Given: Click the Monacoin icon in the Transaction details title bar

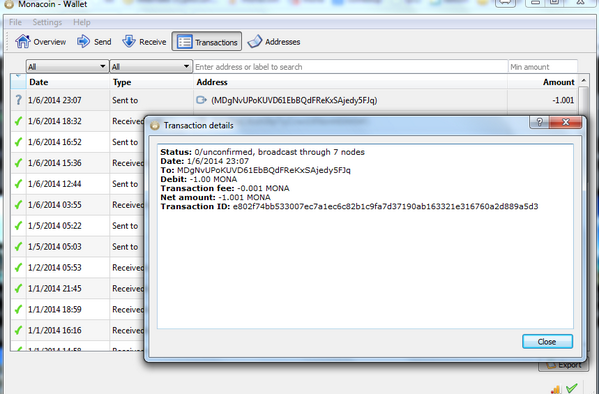Looking at the screenshot, I should point(155,125).
